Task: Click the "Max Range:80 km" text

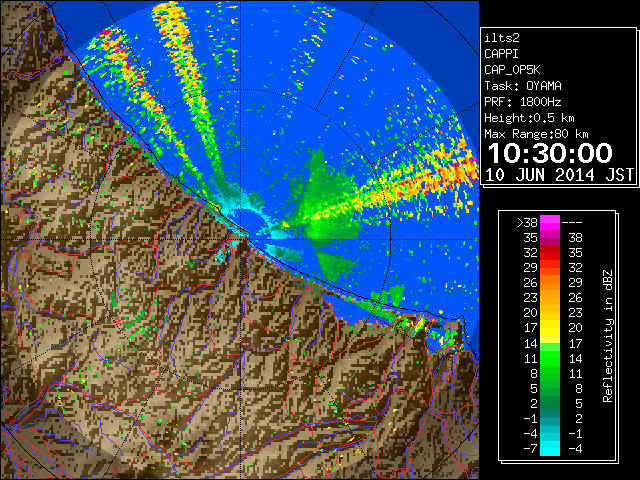Action: click(x=536, y=134)
